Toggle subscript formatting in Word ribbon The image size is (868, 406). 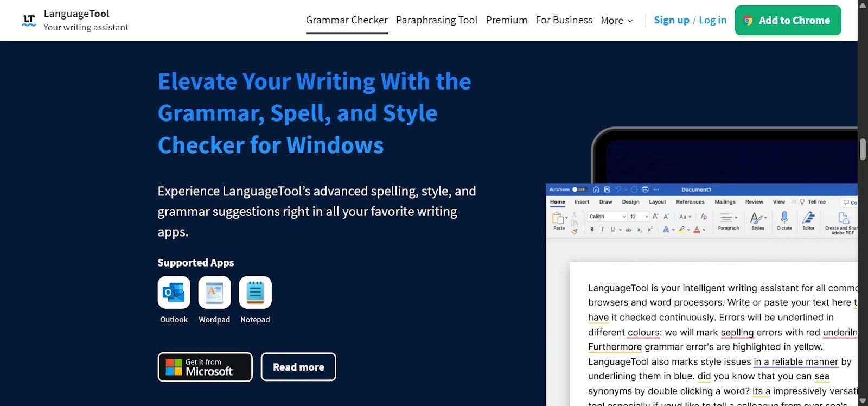[x=640, y=230]
